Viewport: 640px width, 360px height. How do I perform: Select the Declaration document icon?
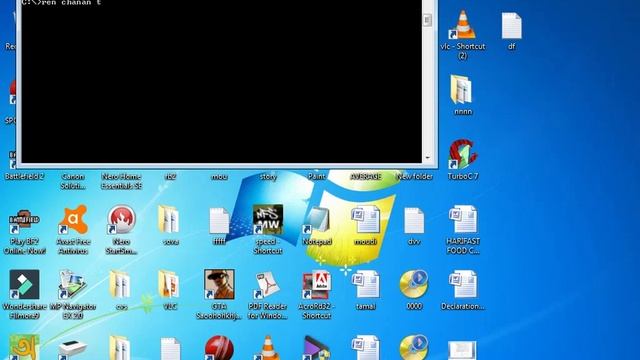[462, 284]
